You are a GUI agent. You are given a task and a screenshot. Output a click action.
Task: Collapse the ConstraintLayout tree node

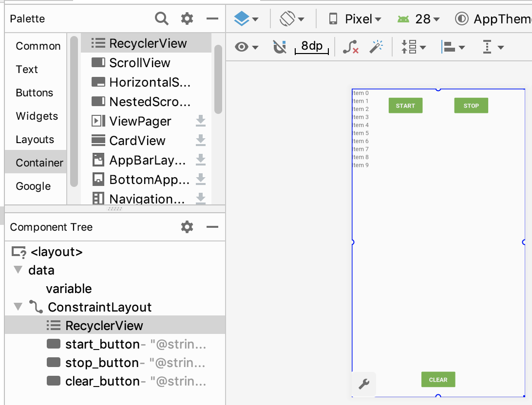coord(19,307)
